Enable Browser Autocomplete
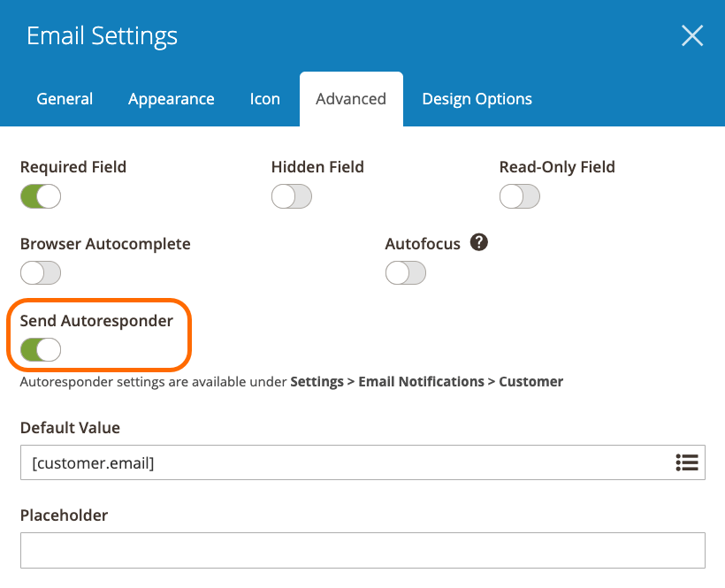The height and width of the screenshot is (588, 725). 40,272
